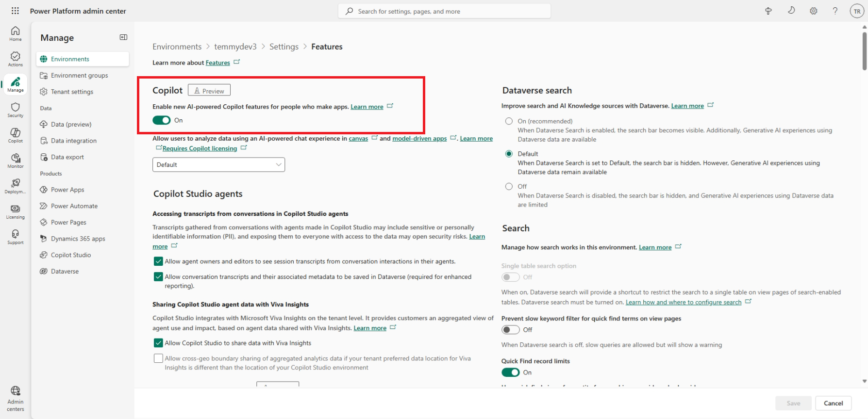The height and width of the screenshot is (419, 868).
Task: Open Data integration in the Manage menu
Action: pos(83,141)
